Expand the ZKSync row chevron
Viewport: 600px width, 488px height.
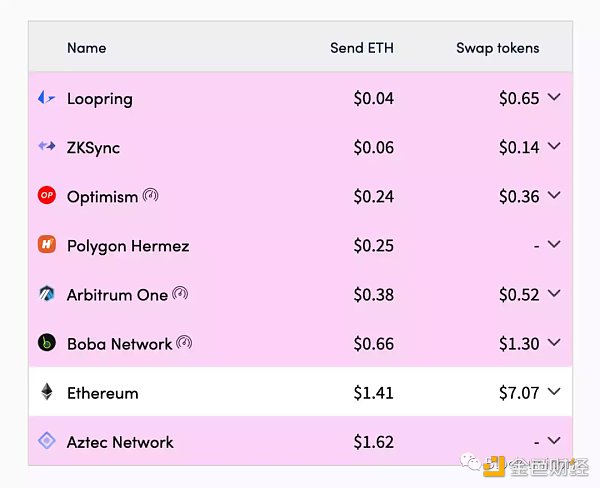555,147
